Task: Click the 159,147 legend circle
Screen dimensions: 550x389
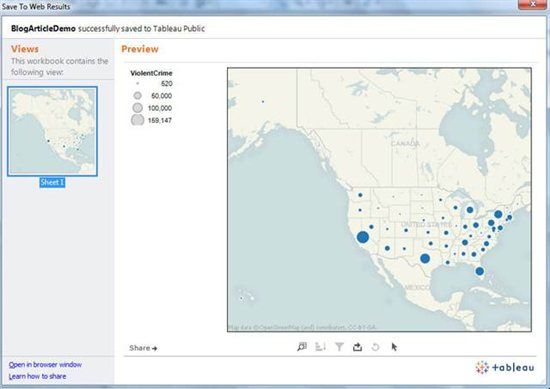Action: pyautogui.click(x=138, y=120)
